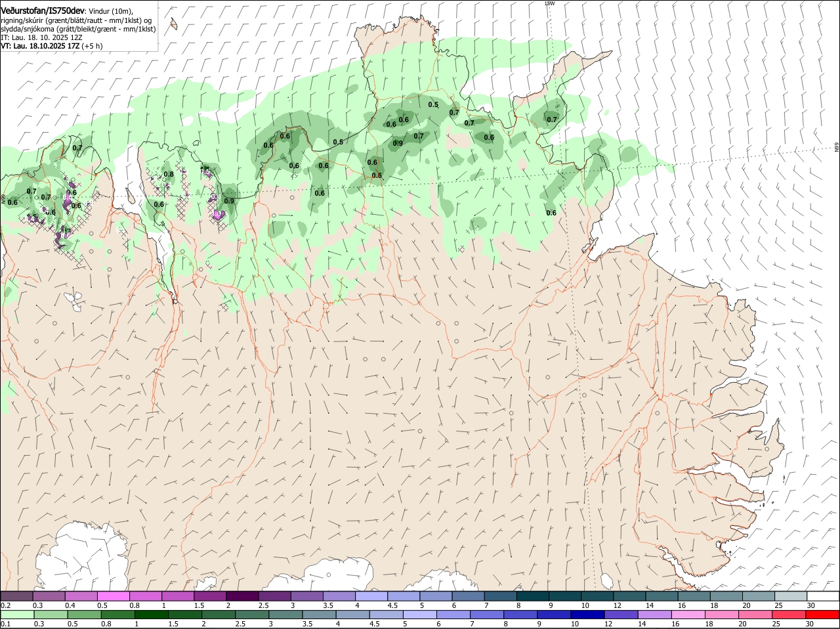Pick violet lower swatch at 14
Viewport: 840px width, 629px height.
click(x=654, y=615)
